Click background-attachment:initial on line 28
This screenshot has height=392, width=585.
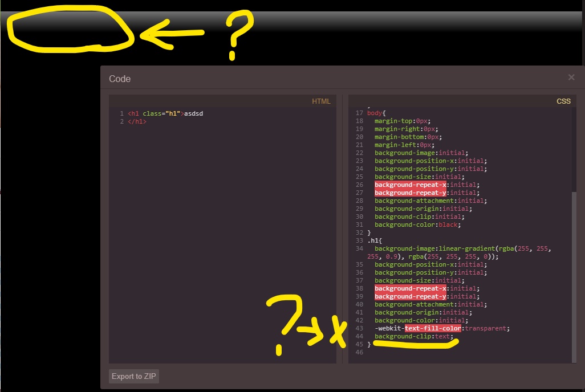(430, 201)
